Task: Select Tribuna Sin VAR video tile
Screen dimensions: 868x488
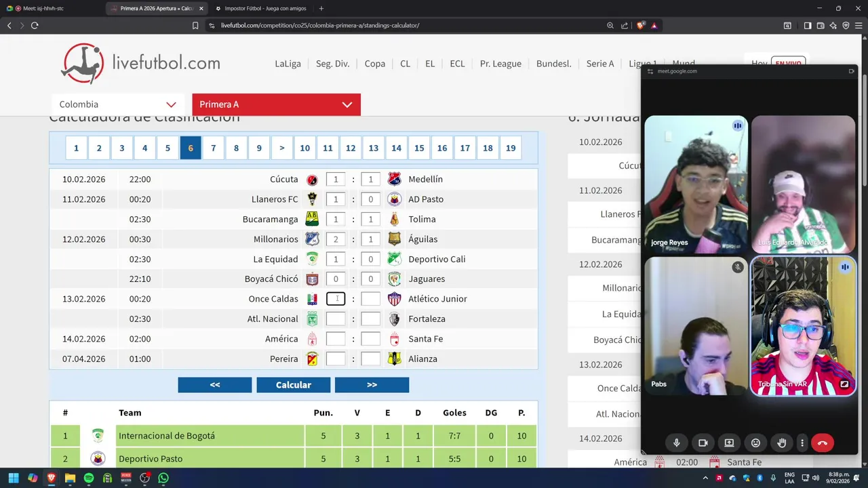Action: [803, 326]
